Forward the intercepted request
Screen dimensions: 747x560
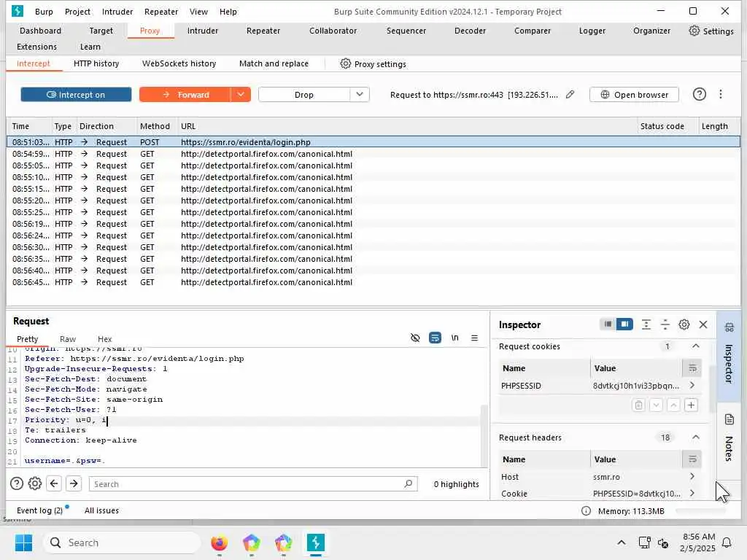(x=185, y=95)
